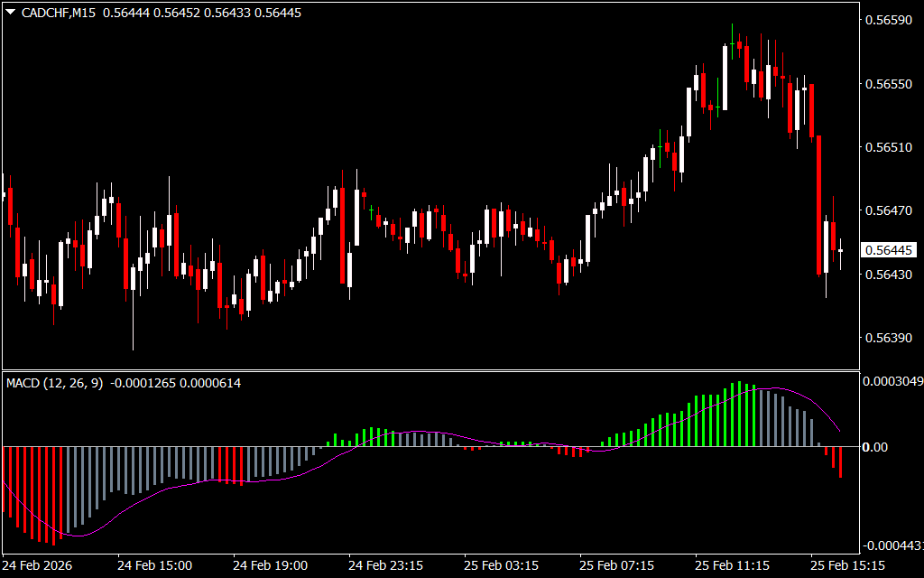The width and height of the screenshot is (924, 578).
Task: Click the 0.56390 price axis label
Action: (889, 338)
